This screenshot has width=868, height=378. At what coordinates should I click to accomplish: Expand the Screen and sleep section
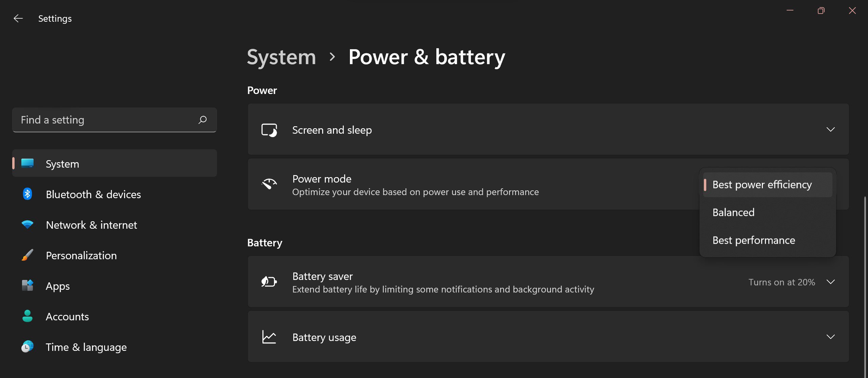pos(830,129)
